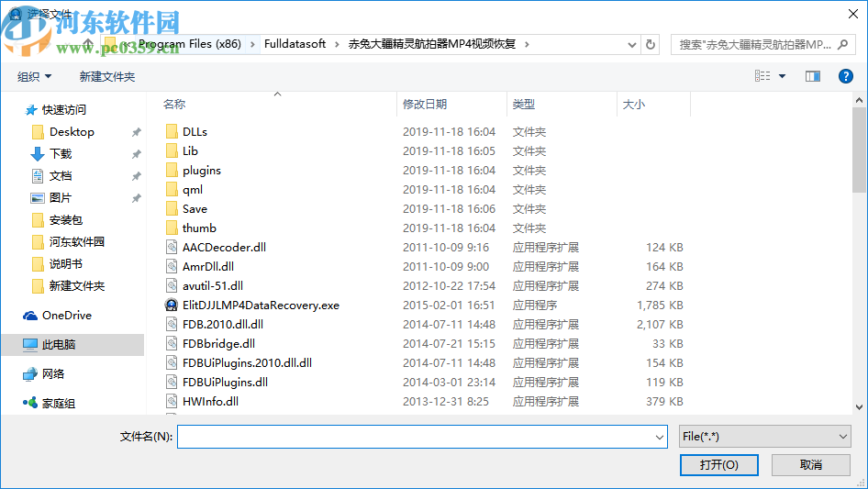The height and width of the screenshot is (489, 868).
Task: Expand chevron after 赤兔大疆精灵航拍器MP4视频恢复 breadcrumb
Action: click(x=527, y=44)
